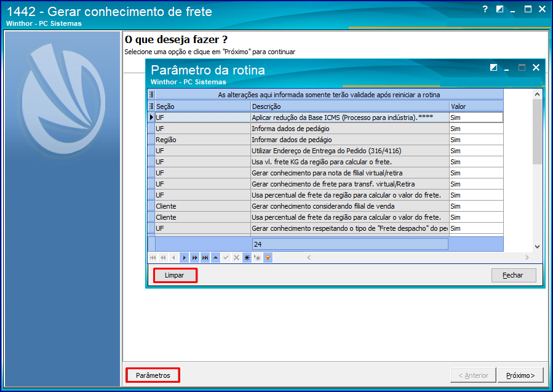Close the Parâmetro da rotina dialog with X
Viewport: 553px width, 392px height.
click(x=536, y=68)
